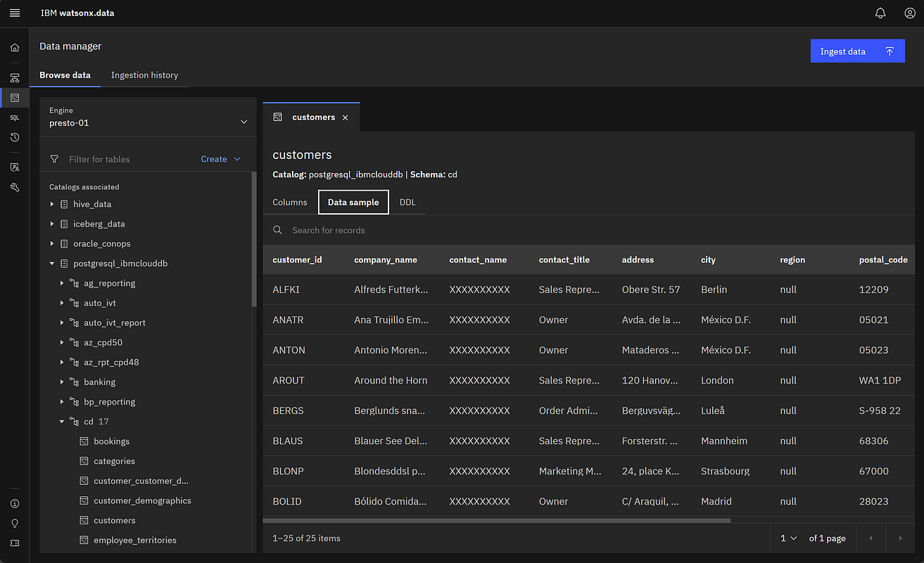Image resolution: width=924 pixels, height=563 pixels.
Task: Click the table horizontal scrollbar
Action: pyautogui.click(x=497, y=521)
